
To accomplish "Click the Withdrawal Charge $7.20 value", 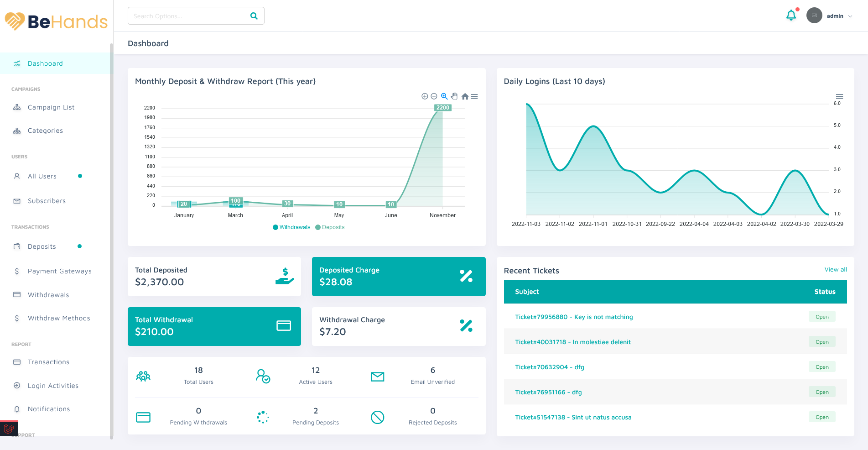I will point(333,332).
